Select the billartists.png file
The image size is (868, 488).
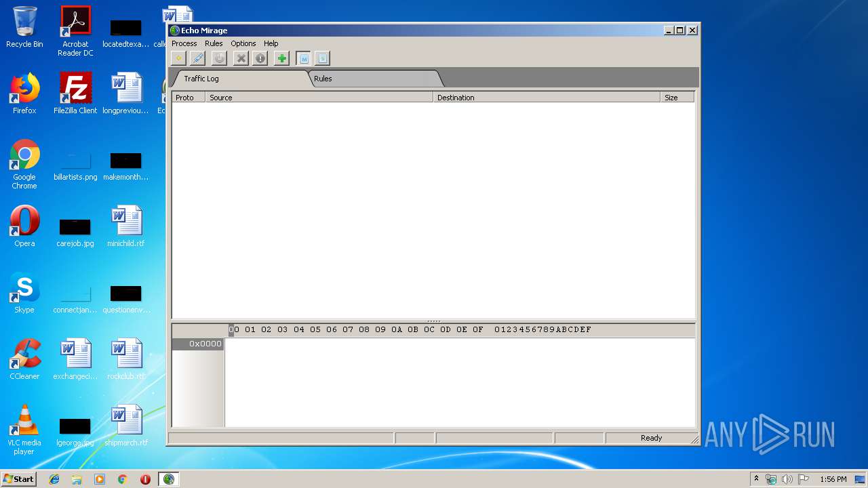(x=75, y=165)
